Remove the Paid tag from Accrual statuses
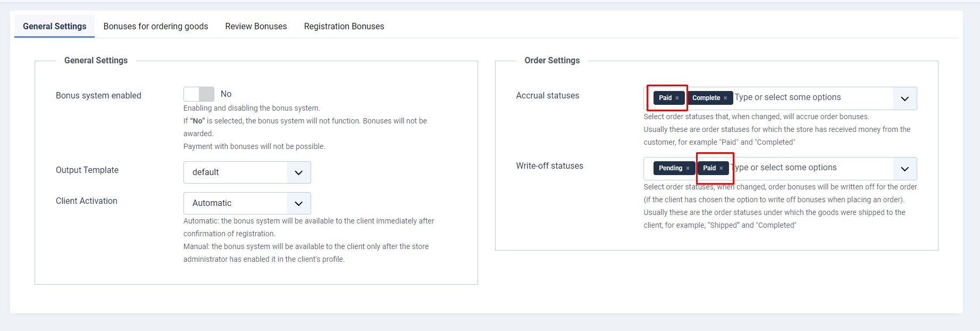The width and height of the screenshot is (980, 331). click(677, 98)
